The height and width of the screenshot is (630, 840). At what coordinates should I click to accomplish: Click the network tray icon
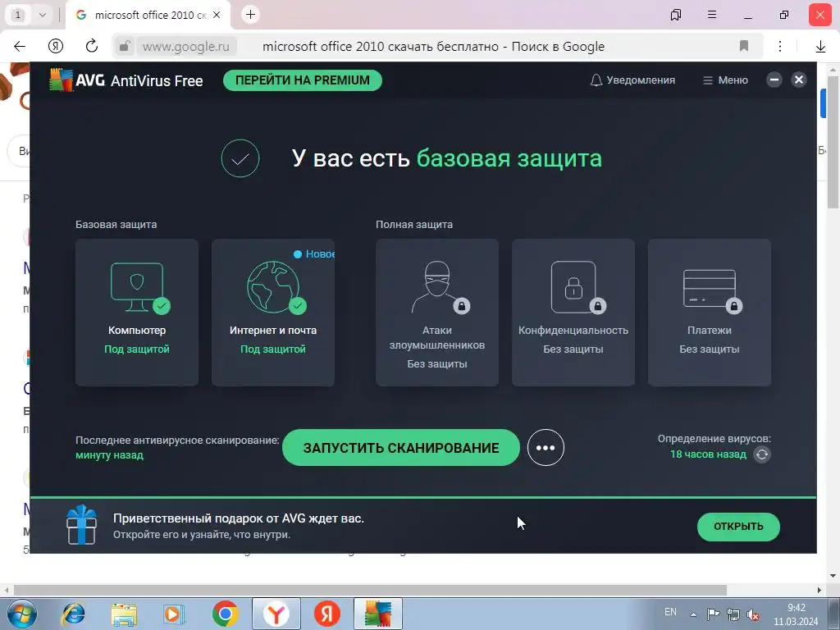(x=733, y=614)
